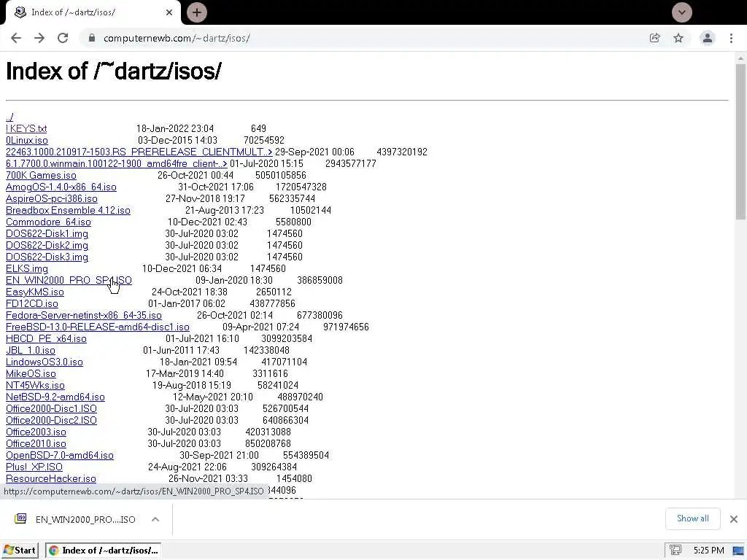
Task: Click the 'Index of /~dartz/isos/' heading
Action: 113,71
